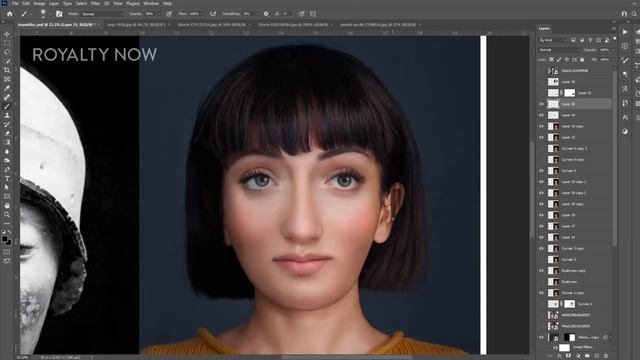The image size is (640, 360).
Task: Open layer blend mode dropdown in Layers
Action: [559, 50]
